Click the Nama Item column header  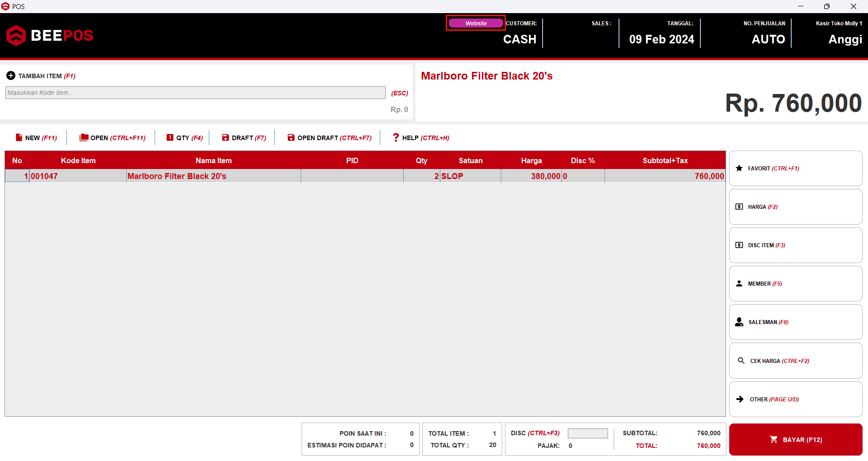(x=213, y=160)
